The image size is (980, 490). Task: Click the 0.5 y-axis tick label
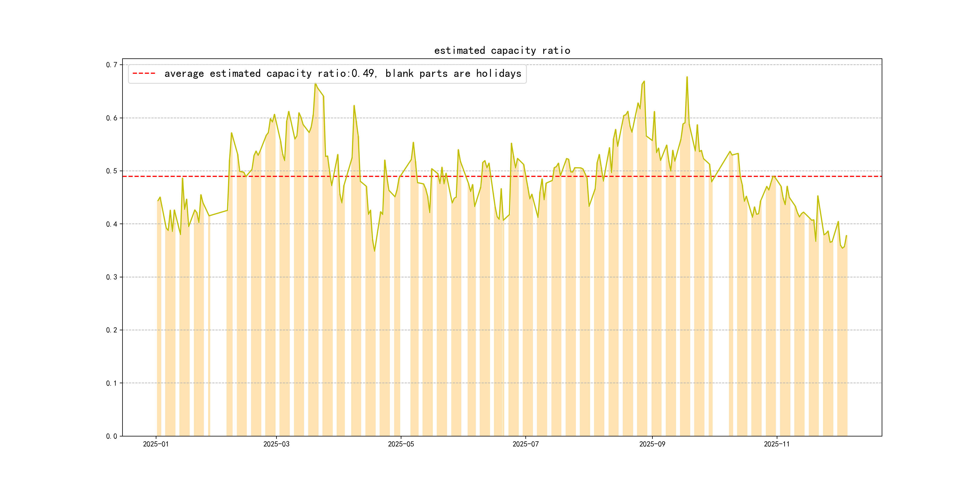click(x=112, y=171)
